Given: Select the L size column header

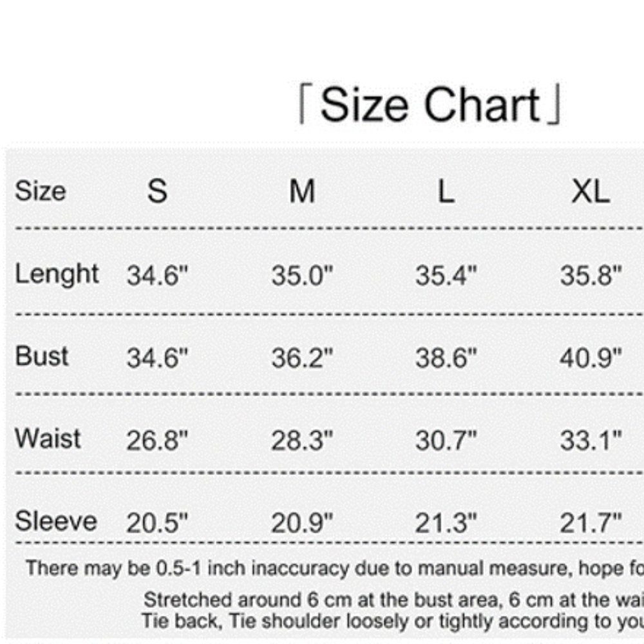Looking at the screenshot, I should tap(446, 192).
